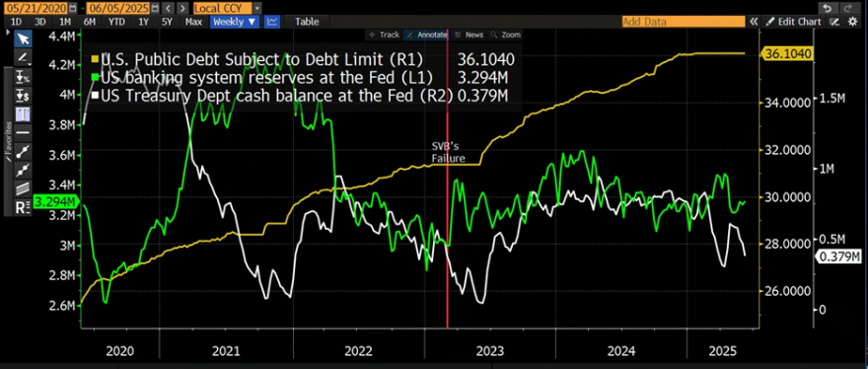The image size is (868, 369).
Task: Click the legend value 3.294M
Action: [x=482, y=77]
